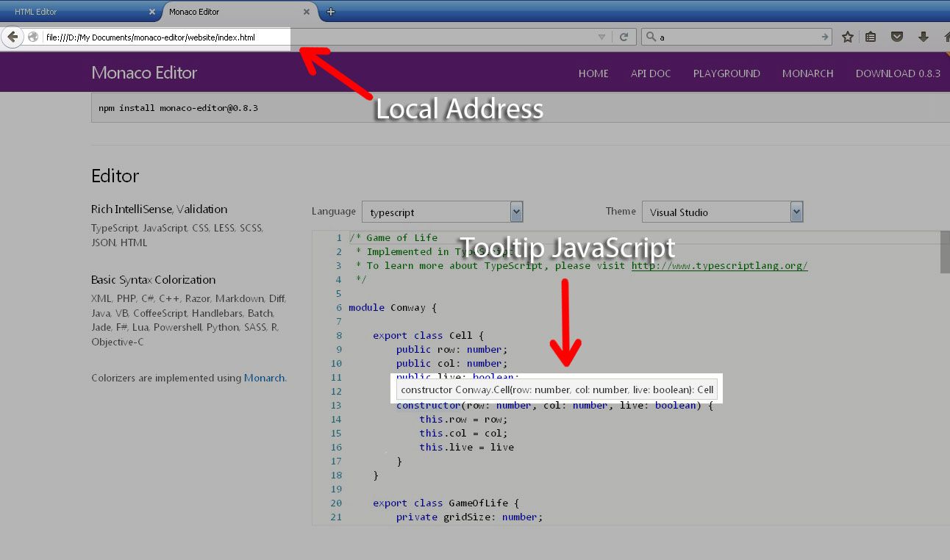This screenshot has width=950, height=560.
Task: Reload page with the refresh icon
Action: [x=624, y=37]
